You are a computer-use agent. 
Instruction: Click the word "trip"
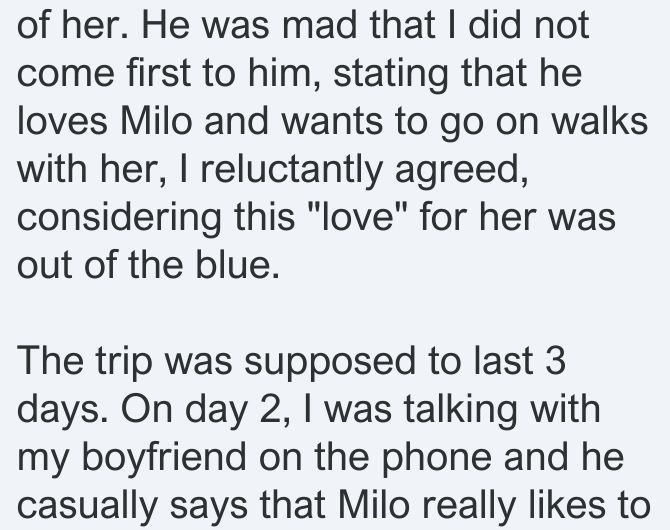click(124, 363)
